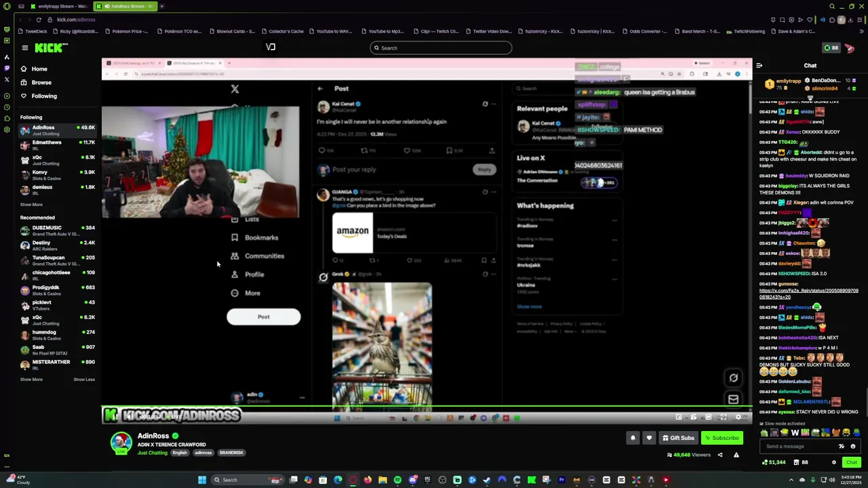
Task: Open a new browser tab
Action: click(x=162, y=6)
